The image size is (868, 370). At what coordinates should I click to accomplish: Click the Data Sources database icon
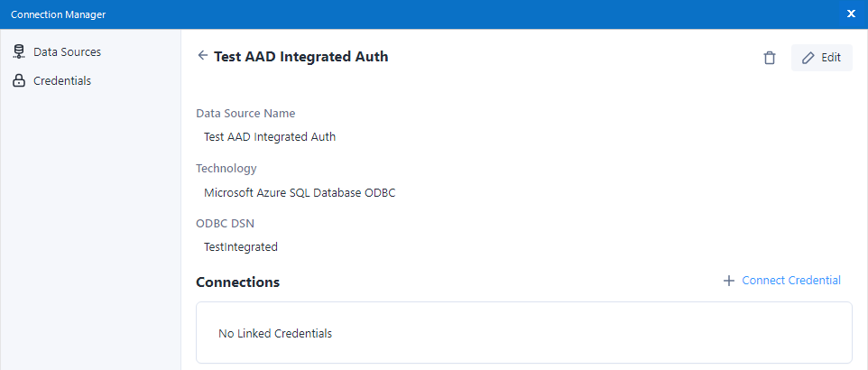tap(18, 52)
